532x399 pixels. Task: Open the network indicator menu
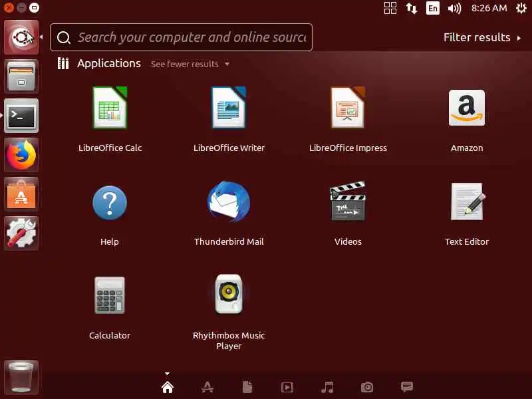[x=412, y=8]
